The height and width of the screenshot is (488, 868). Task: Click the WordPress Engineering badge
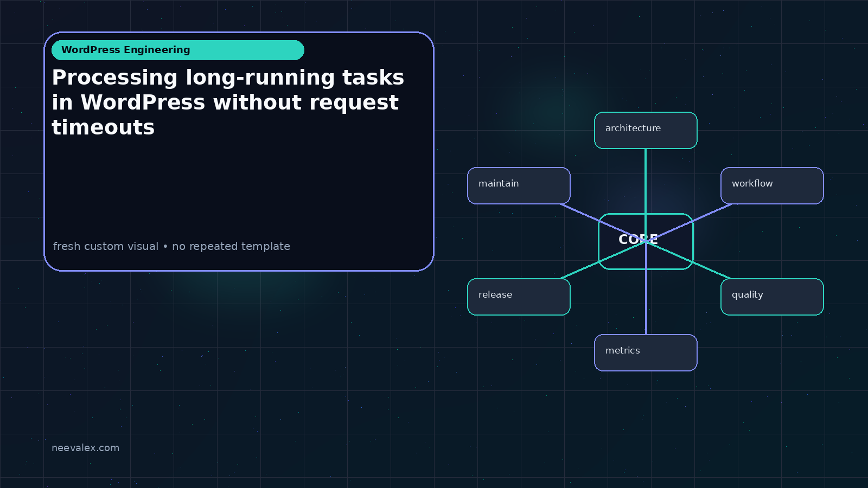[x=178, y=50]
